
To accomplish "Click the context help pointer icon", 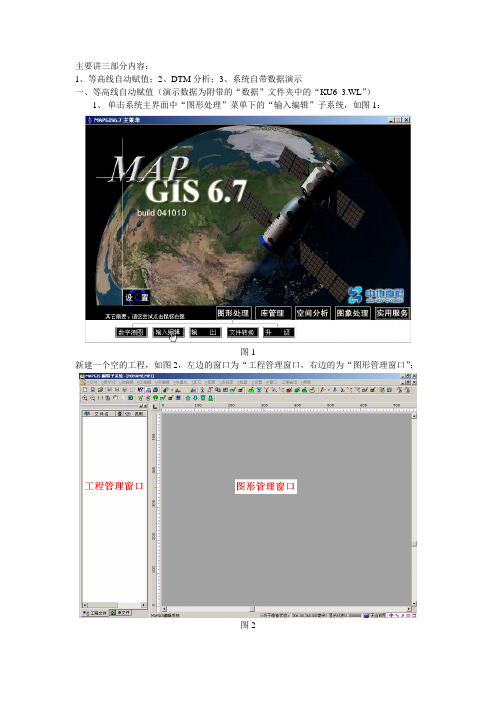I will [x=141, y=390].
